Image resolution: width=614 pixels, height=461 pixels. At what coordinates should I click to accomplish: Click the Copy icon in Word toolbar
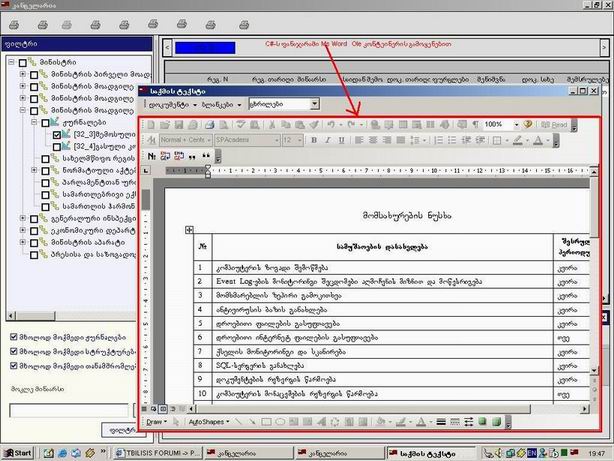pos(286,125)
